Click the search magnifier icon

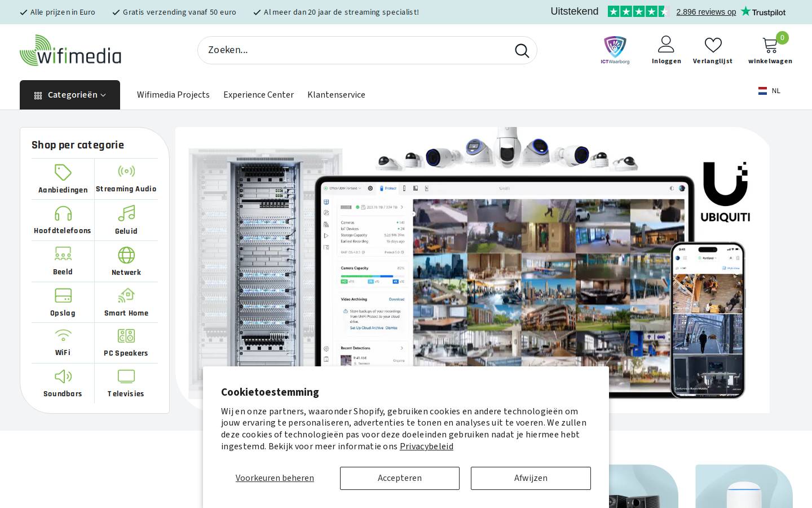(x=522, y=51)
